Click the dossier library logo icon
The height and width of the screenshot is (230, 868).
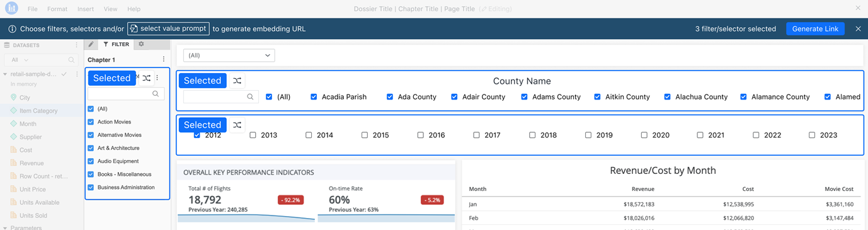point(11,9)
